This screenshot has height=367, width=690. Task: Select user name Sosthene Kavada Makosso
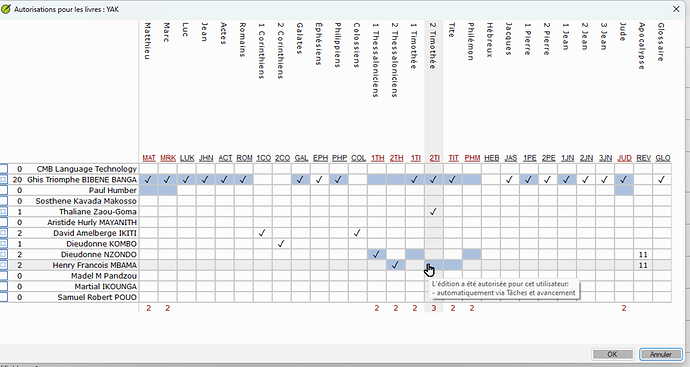point(86,201)
